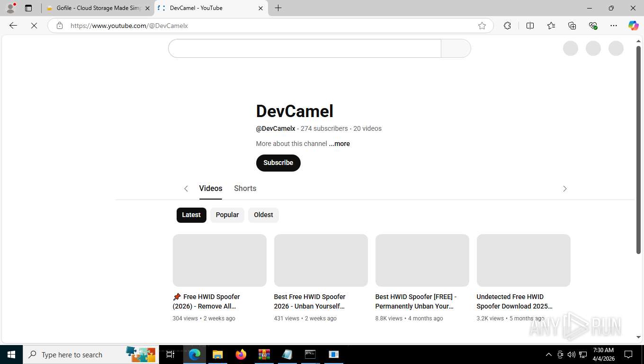Click title Best Free HWID Spoofer 2026 - Unban Yourself
Image resolution: width=644 pixels, height=364 pixels.
point(310,301)
